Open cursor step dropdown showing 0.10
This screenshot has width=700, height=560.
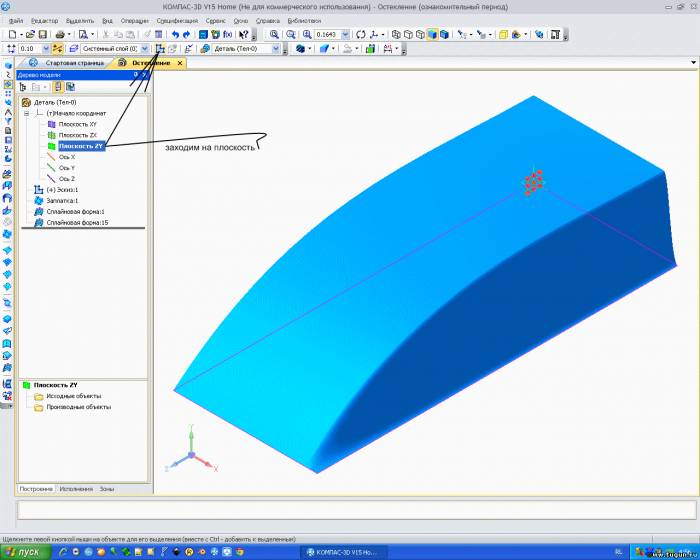(x=46, y=48)
